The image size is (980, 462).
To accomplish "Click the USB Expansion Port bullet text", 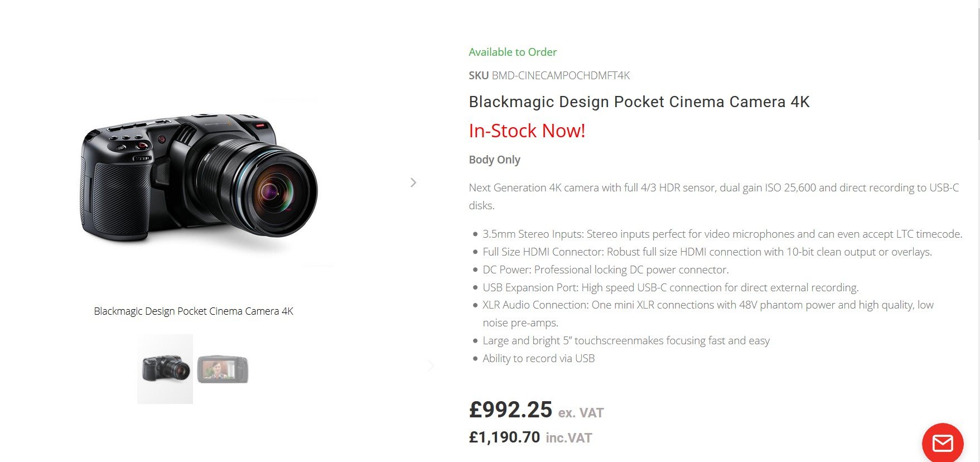I will coord(670,287).
